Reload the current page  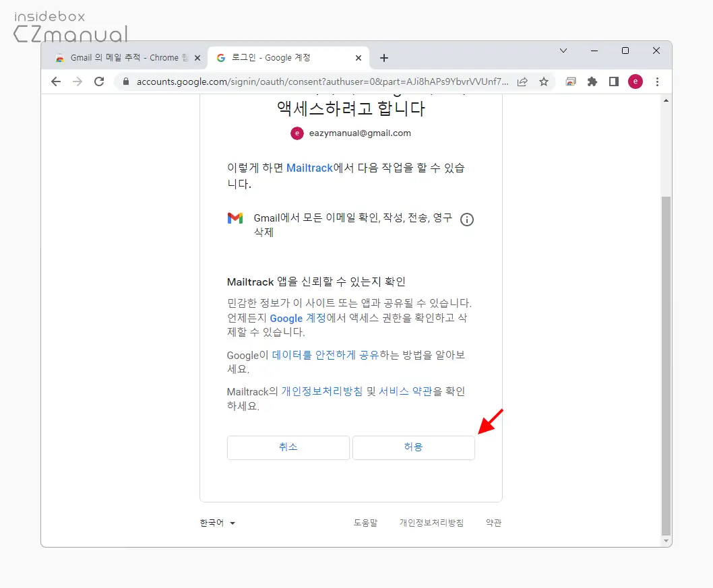(99, 81)
